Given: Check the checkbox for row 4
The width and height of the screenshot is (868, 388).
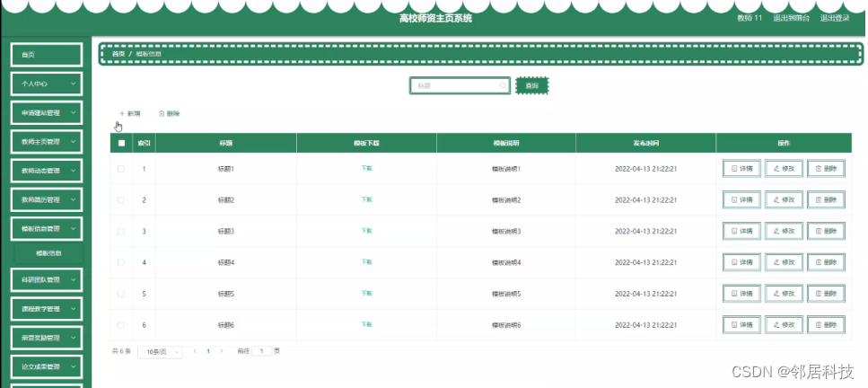Looking at the screenshot, I should point(121,262).
